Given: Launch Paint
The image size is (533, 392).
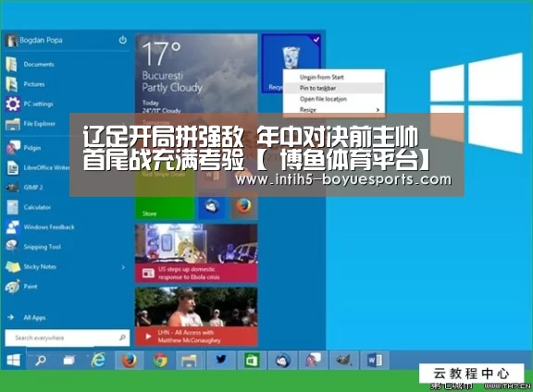Looking at the screenshot, I should click(x=21, y=287).
